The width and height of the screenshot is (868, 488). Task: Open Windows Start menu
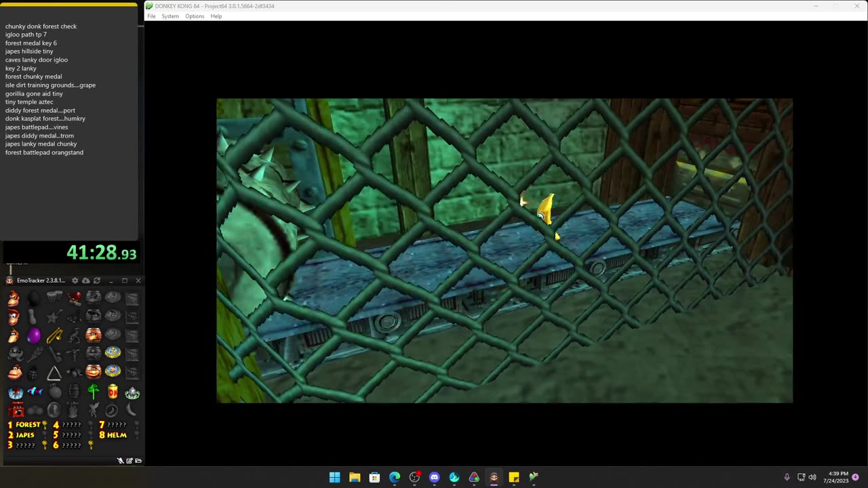[x=334, y=477]
